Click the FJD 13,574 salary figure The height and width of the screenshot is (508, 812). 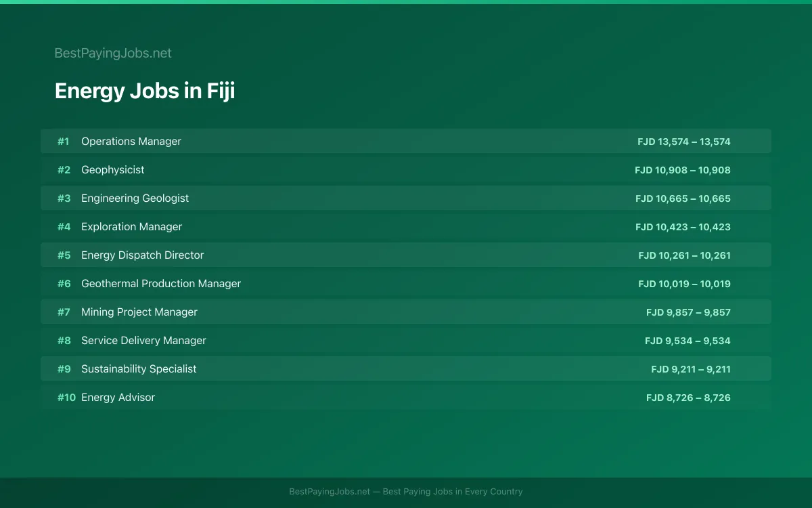pyautogui.click(x=684, y=142)
